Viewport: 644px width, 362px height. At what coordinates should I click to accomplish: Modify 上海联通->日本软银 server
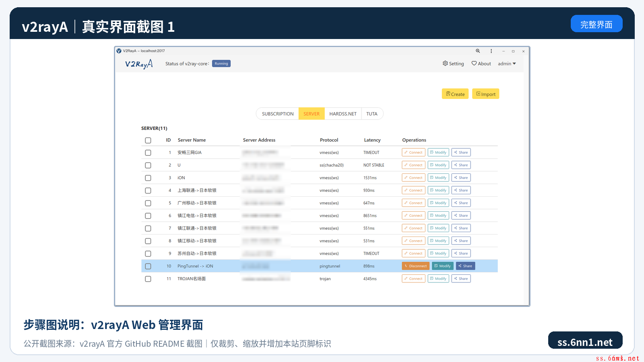438,190
